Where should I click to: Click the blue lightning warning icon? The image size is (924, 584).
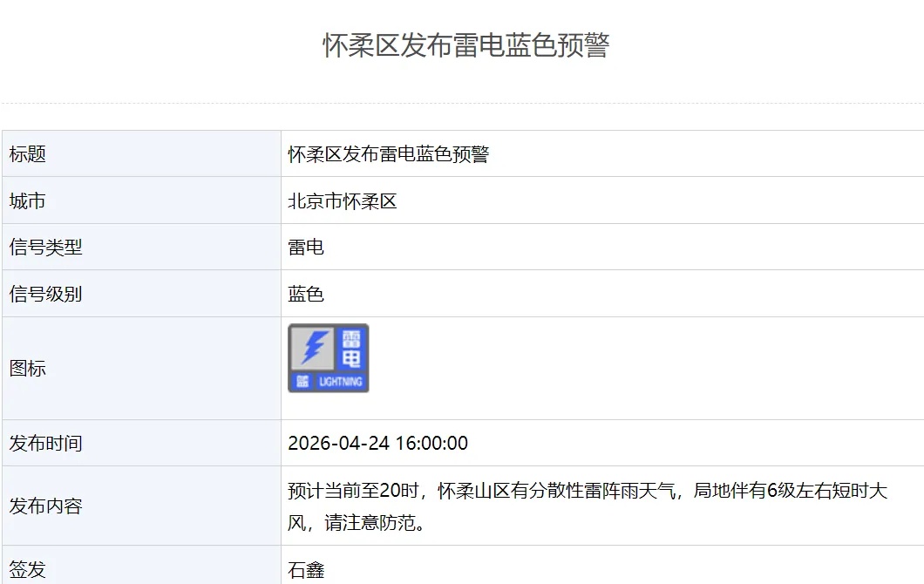tap(329, 357)
